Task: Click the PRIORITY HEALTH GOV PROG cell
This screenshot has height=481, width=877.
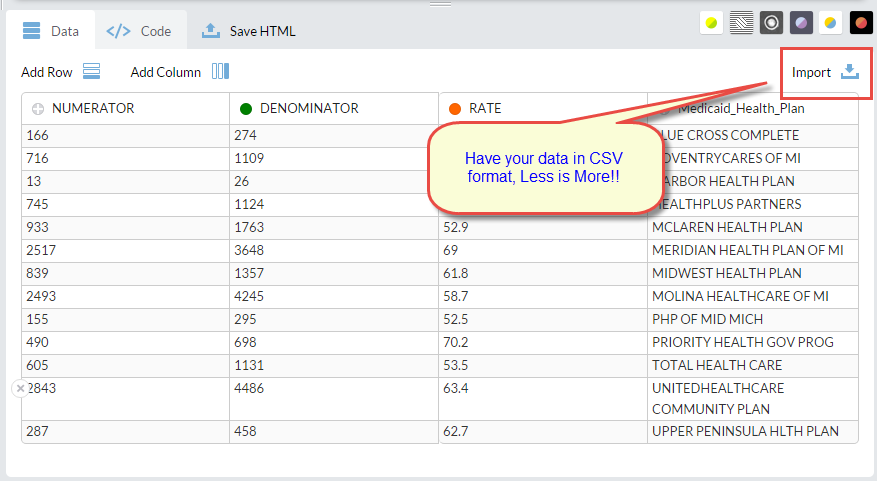Action: click(753, 342)
